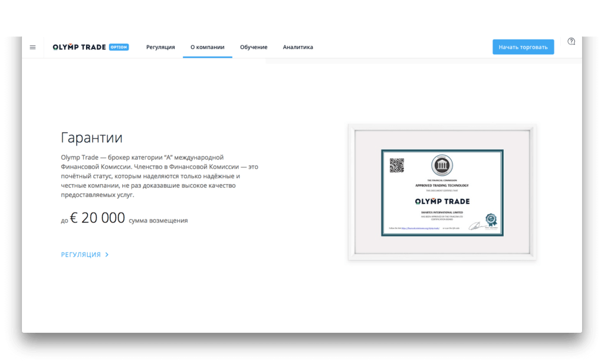This screenshot has width=604, height=364.
Task: Click the chevron arrow next to РЕГУЛЯЦИЯ
Action: pos(107,255)
